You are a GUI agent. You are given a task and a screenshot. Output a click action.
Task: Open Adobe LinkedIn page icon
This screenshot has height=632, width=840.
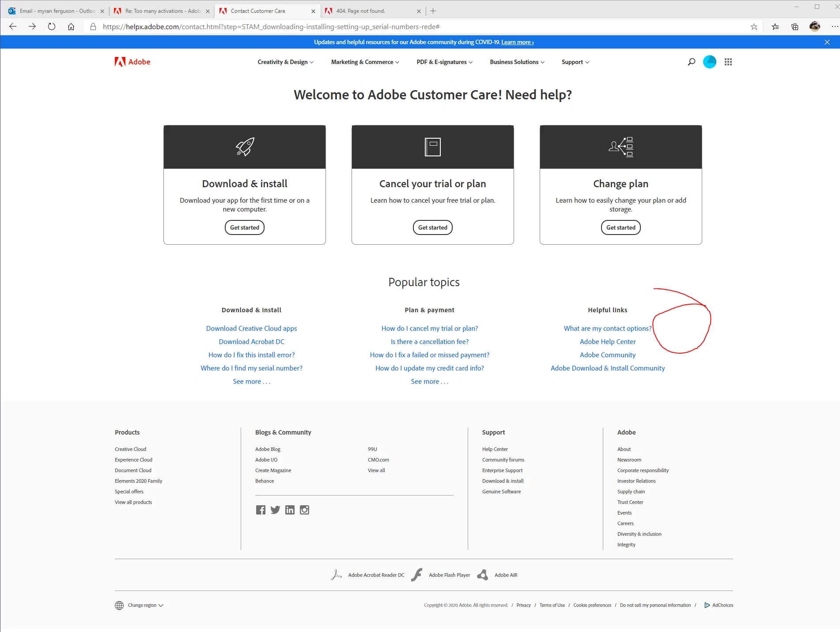290,510
